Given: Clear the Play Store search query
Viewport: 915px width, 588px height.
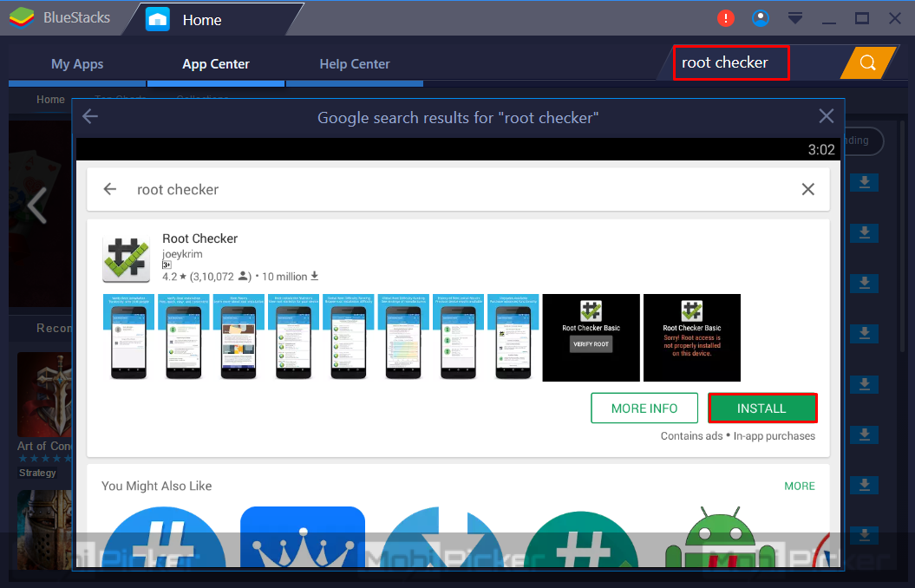Looking at the screenshot, I should pos(808,189).
